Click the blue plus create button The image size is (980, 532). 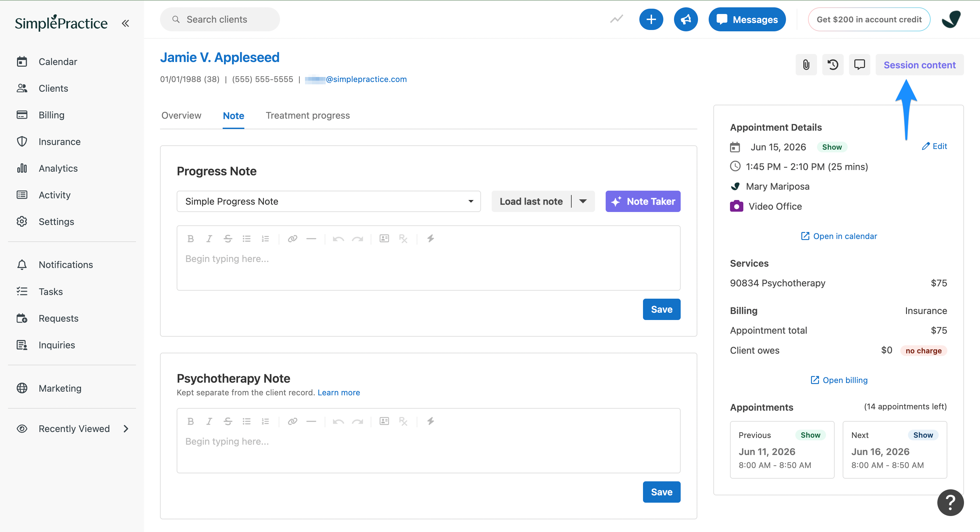point(651,19)
